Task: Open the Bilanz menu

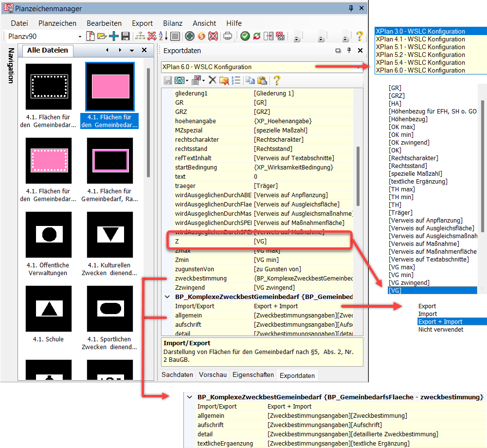Action: [x=173, y=23]
